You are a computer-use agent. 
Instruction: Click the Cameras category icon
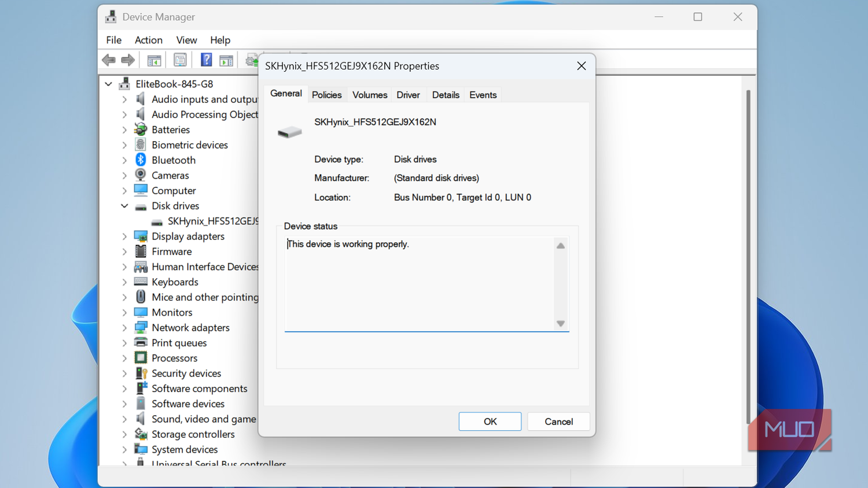pos(141,175)
